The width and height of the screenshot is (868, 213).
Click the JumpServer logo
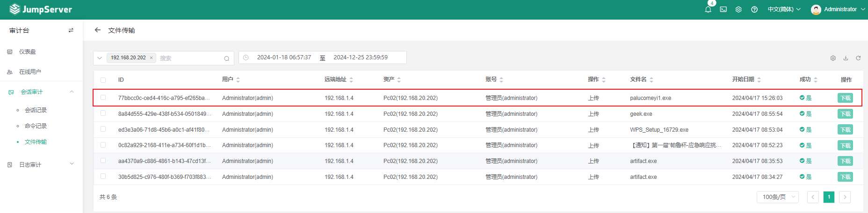point(41,9)
